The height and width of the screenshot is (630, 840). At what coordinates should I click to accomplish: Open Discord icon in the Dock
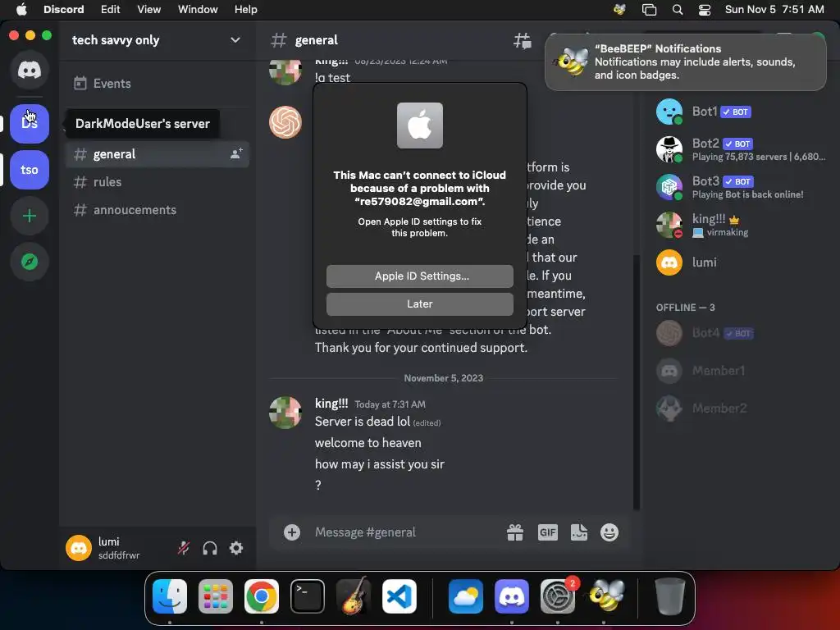coord(512,596)
